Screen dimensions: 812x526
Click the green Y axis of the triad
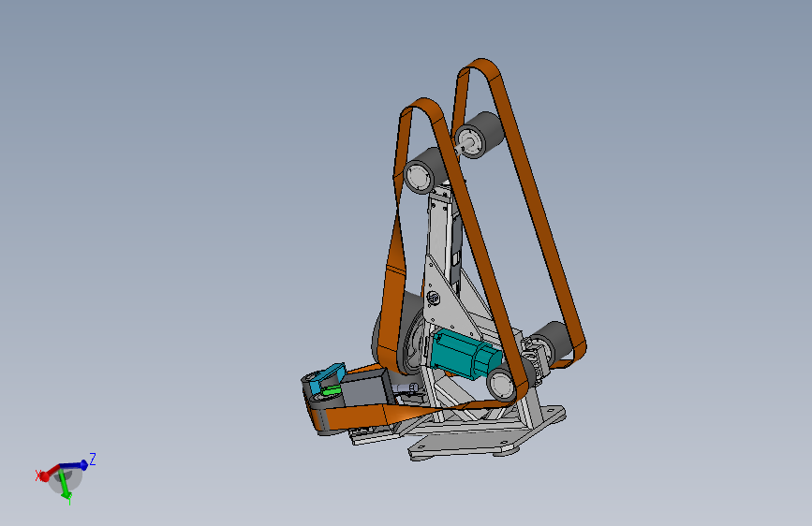click(66, 485)
